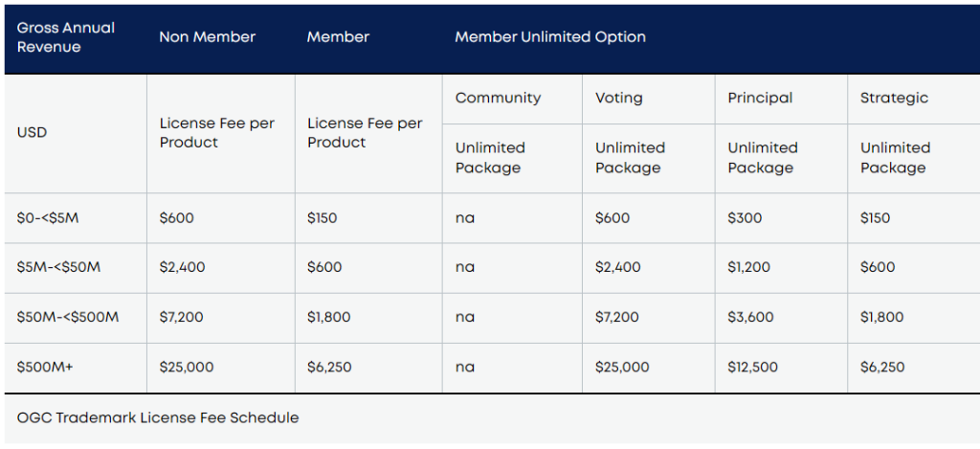The width and height of the screenshot is (980, 449).
Task: Select the $1,200 Principal package cell
Action: (x=748, y=268)
